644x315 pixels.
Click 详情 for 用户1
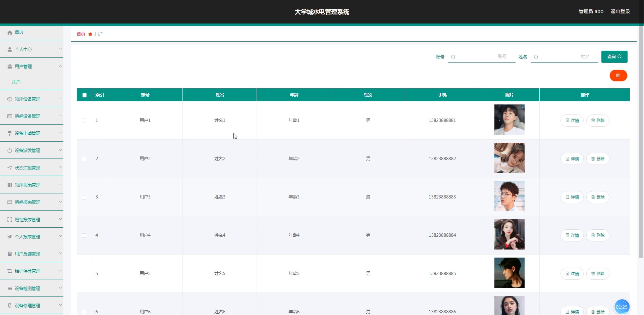point(572,121)
